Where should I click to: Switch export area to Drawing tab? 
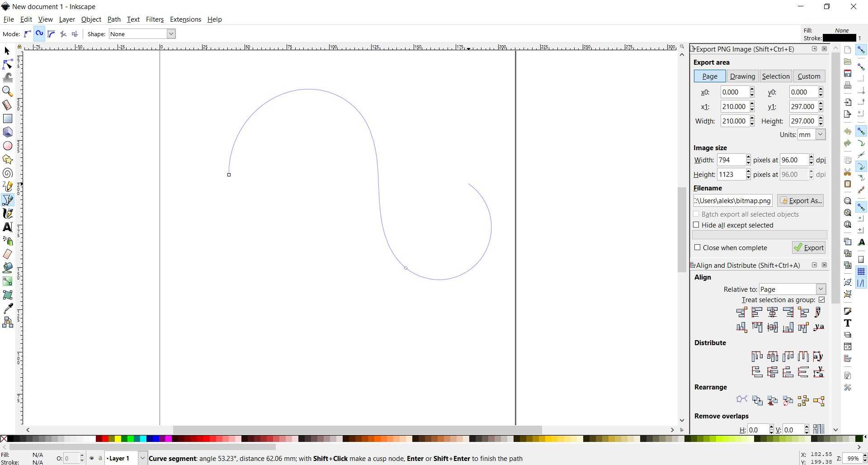click(x=742, y=76)
